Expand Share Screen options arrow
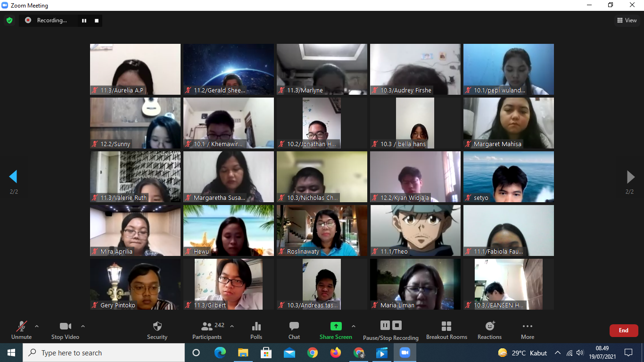 (x=354, y=326)
